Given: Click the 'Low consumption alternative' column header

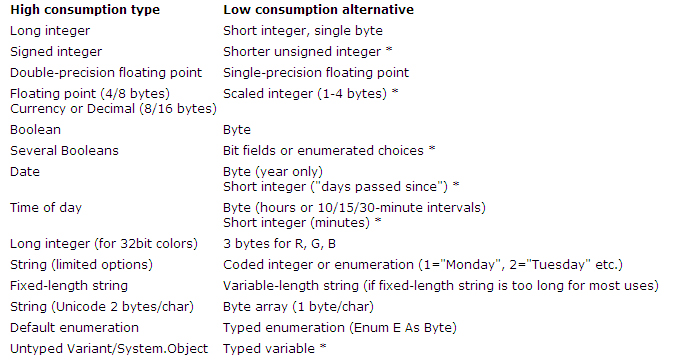Looking at the screenshot, I should [318, 10].
